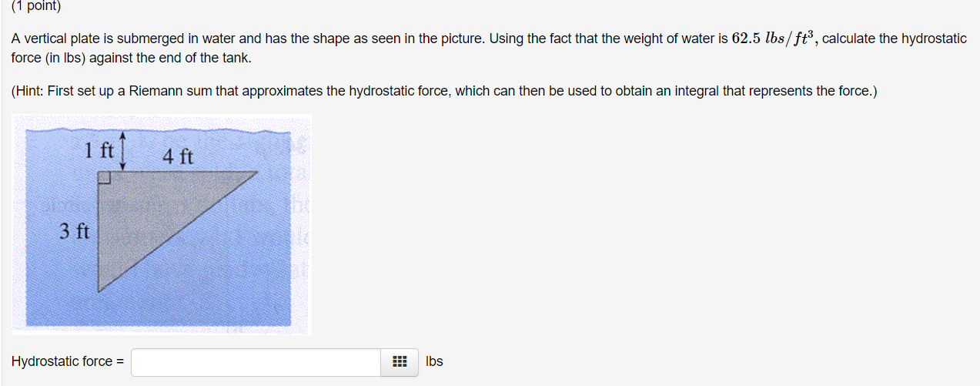This screenshot has width=980, height=386.
Task: Click the 'Hydrostatic force =' label
Action: click(x=68, y=361)
